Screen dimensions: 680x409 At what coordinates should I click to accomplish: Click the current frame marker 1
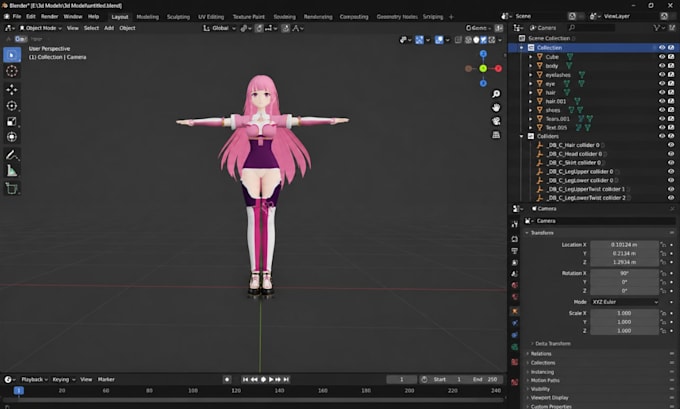[19, 391]
